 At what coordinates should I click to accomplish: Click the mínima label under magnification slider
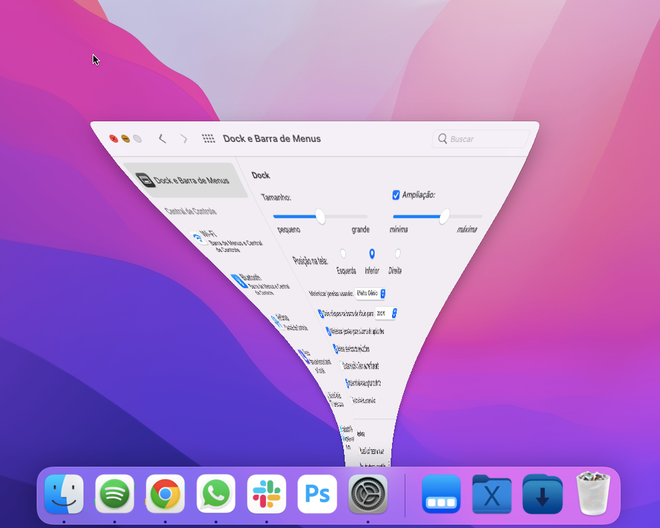pyautogui.click(x=399, y=229)
